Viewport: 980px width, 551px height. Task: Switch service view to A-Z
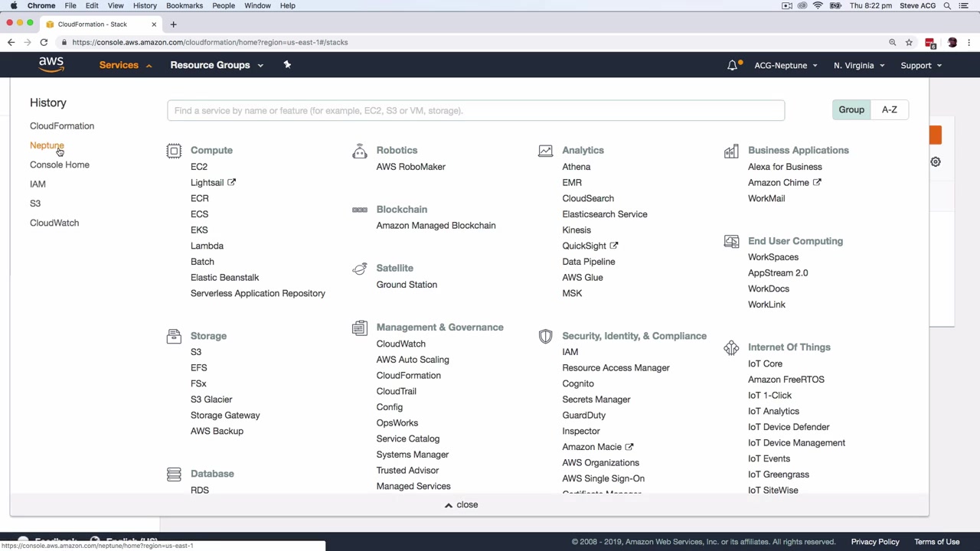click(x=889, y=109)
